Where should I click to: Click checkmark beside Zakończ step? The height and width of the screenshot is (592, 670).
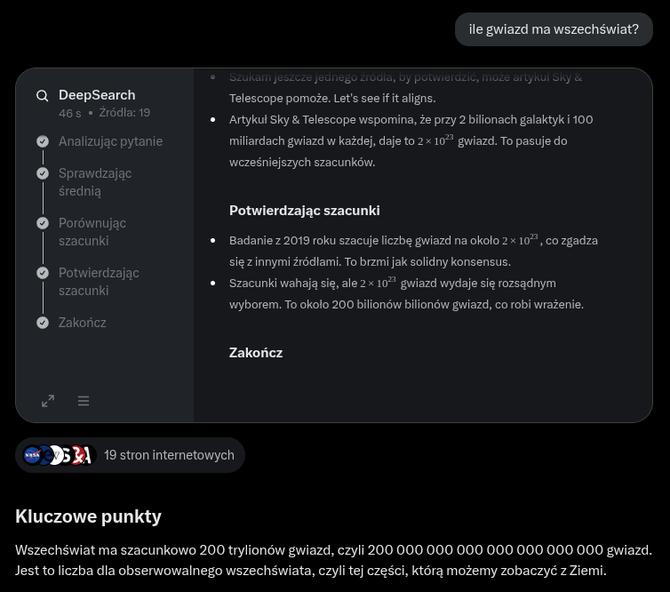coord(42,323)
